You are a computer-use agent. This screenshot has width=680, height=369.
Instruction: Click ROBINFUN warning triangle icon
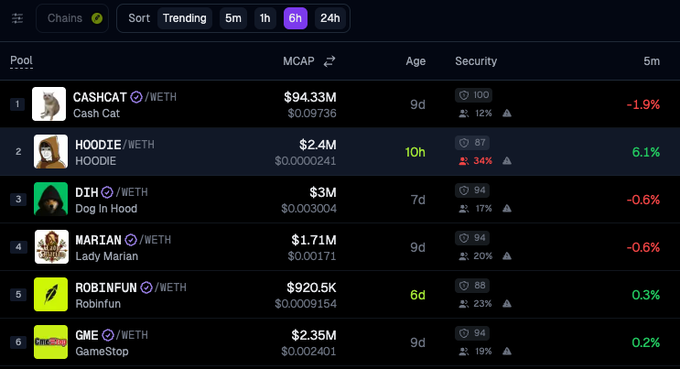[x=507, y=304]
